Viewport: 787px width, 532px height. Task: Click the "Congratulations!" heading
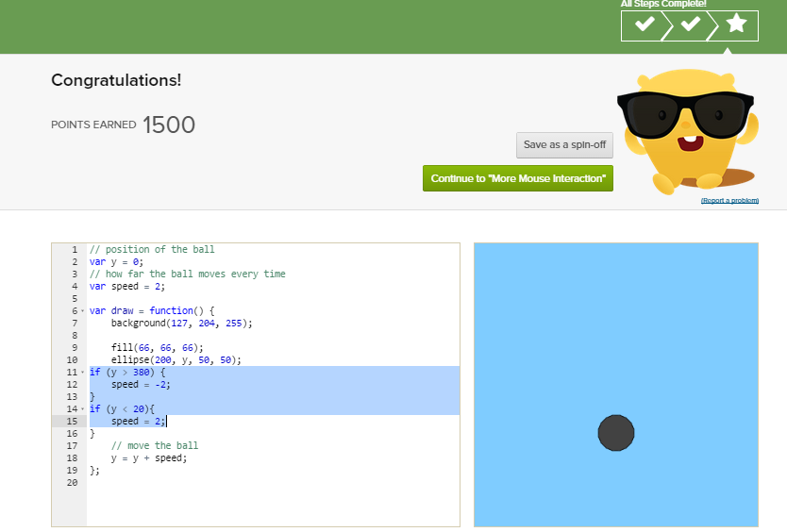pyautogui.click(x=116, y=80)
